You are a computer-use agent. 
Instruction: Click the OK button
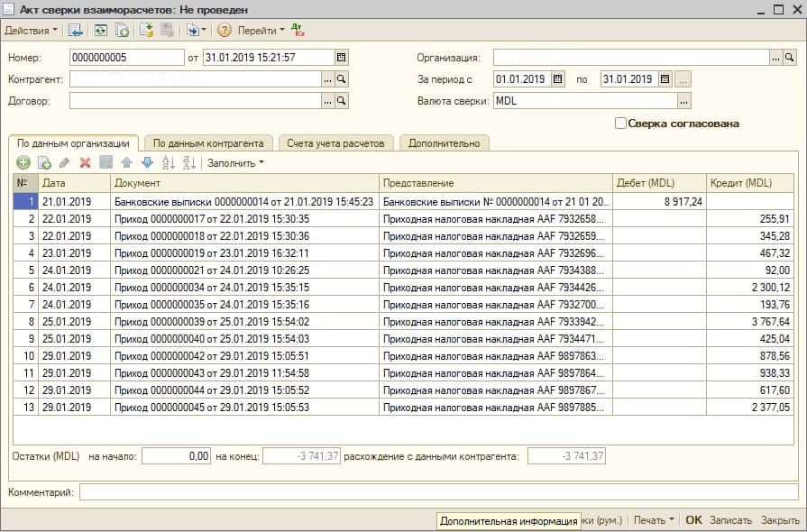pyautogui.click(x=693, y=520)
